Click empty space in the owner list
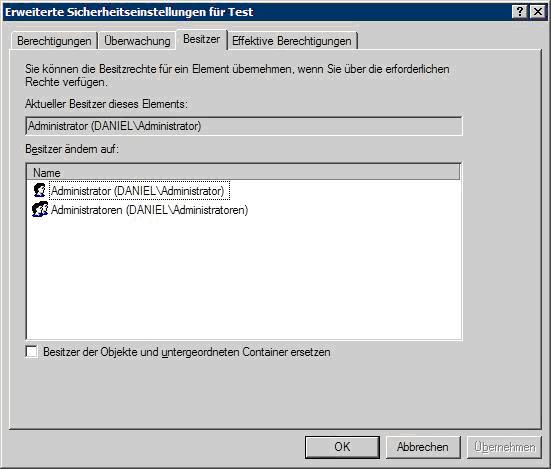Screen dimensions: 551x469 244,278
